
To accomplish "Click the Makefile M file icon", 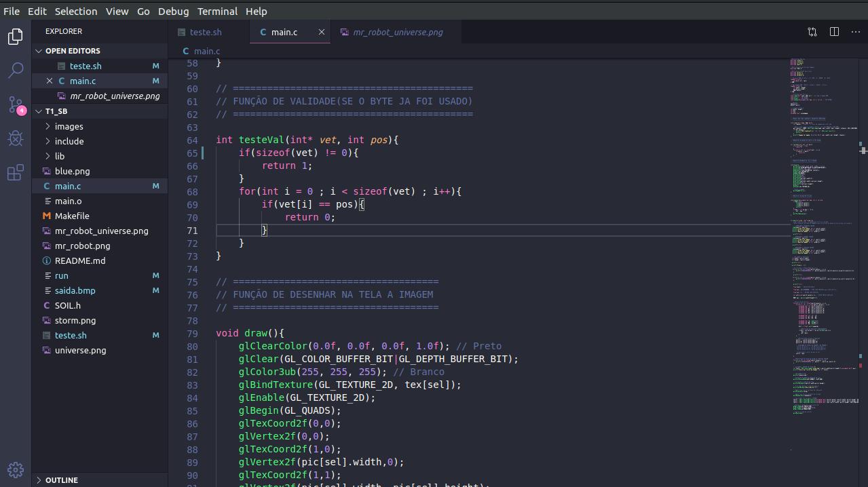I will pyautogui.click(x=47, y=216).
